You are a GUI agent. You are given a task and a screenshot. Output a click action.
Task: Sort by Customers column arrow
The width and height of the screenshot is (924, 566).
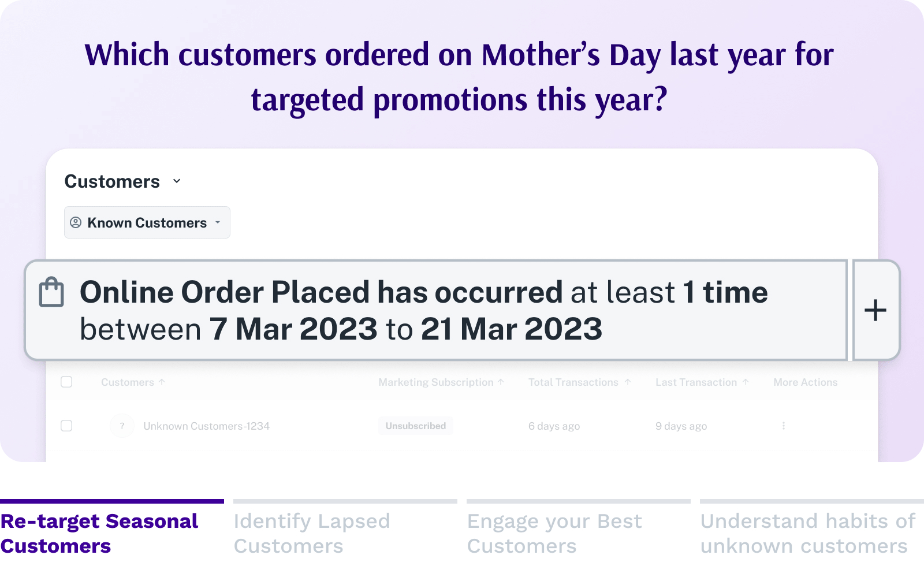point(162,382)
